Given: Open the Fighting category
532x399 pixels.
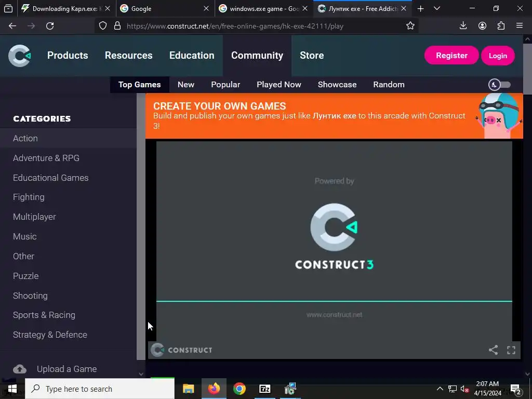Looking at the screenshot, I should point(68,197).
